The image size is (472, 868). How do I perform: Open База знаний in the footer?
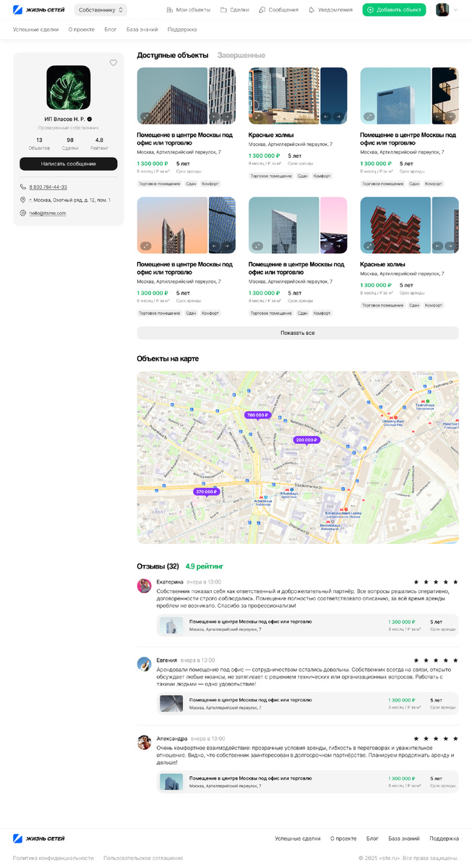(x=404, y=838)
